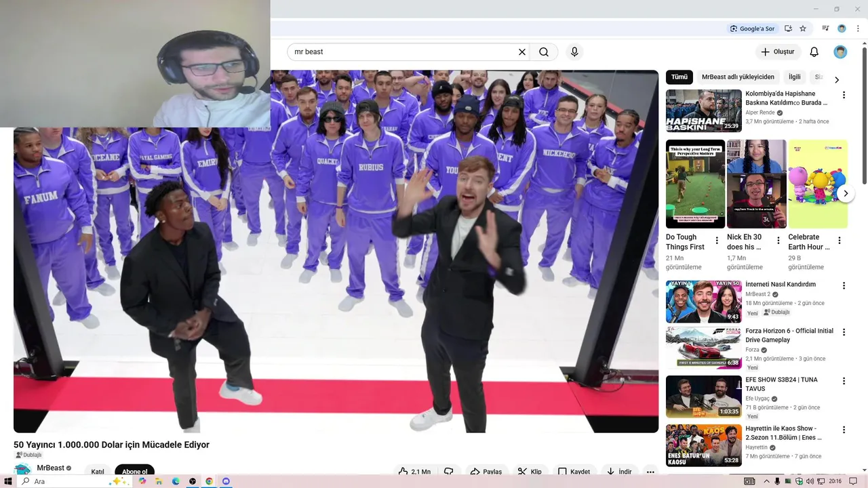Open Chrome media controls icon
The width and height of the screenshot is (868, 488).
click(x=825, y=28)
